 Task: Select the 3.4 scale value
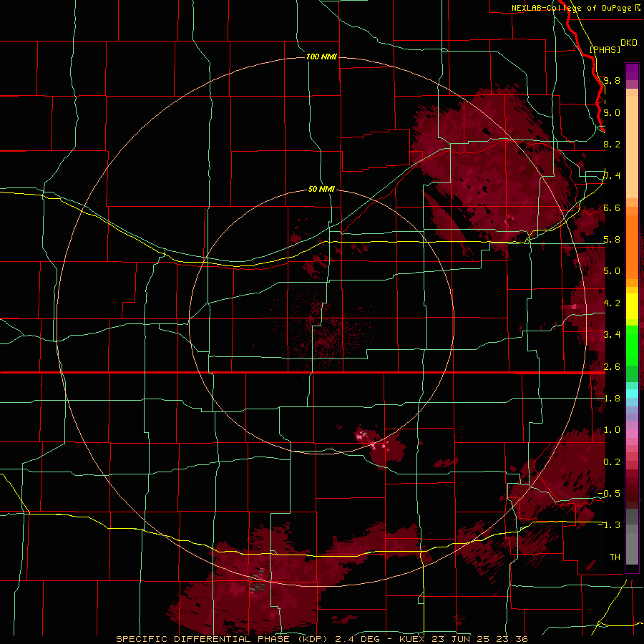pos(612,335)
